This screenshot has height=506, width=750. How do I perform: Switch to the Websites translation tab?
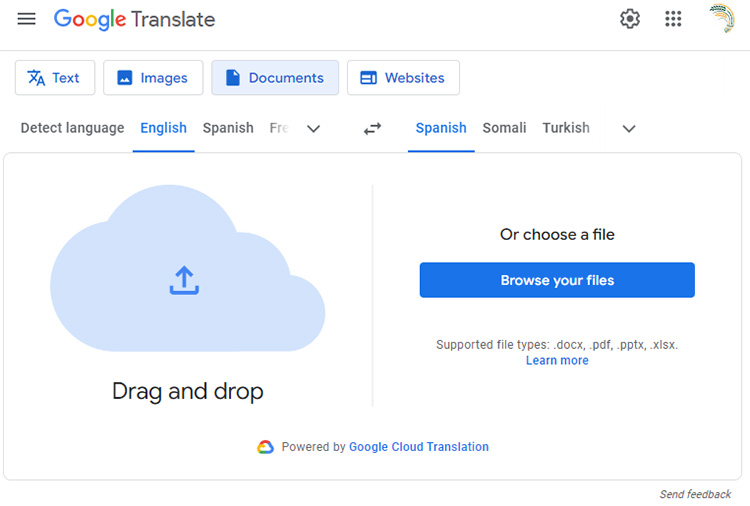pos(403,77)
